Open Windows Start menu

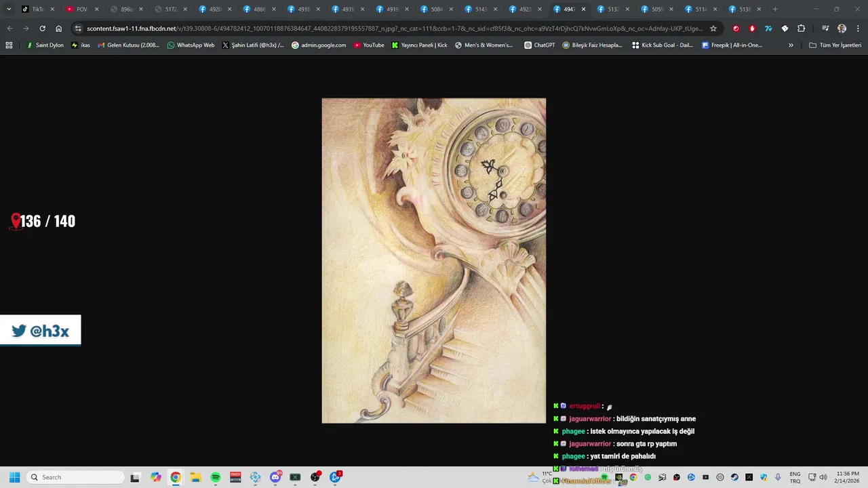(x=14, y=477)
